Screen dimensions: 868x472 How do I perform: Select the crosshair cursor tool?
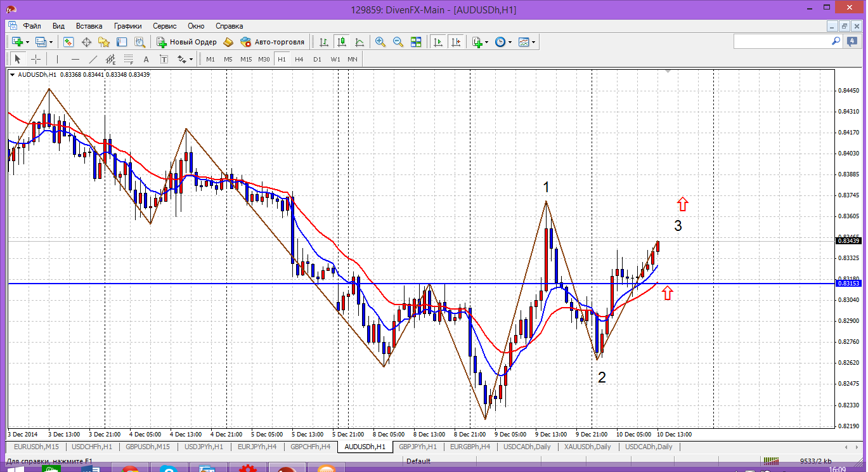click(x=36, y=59)
